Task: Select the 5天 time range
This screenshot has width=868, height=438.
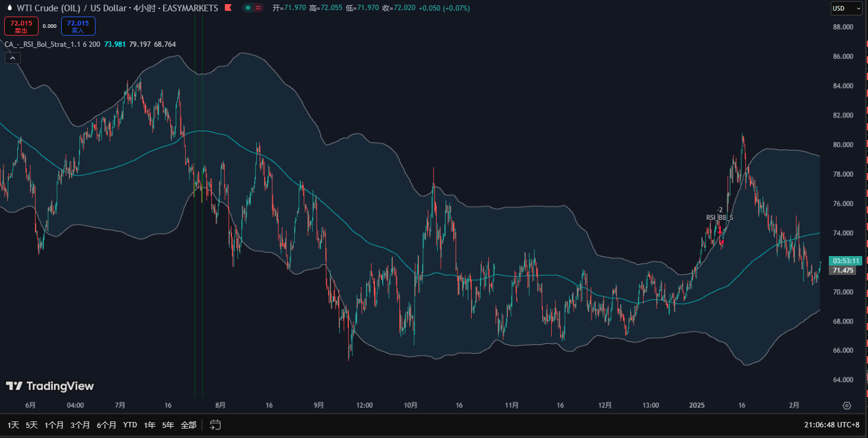Action: tap(31, 425)
